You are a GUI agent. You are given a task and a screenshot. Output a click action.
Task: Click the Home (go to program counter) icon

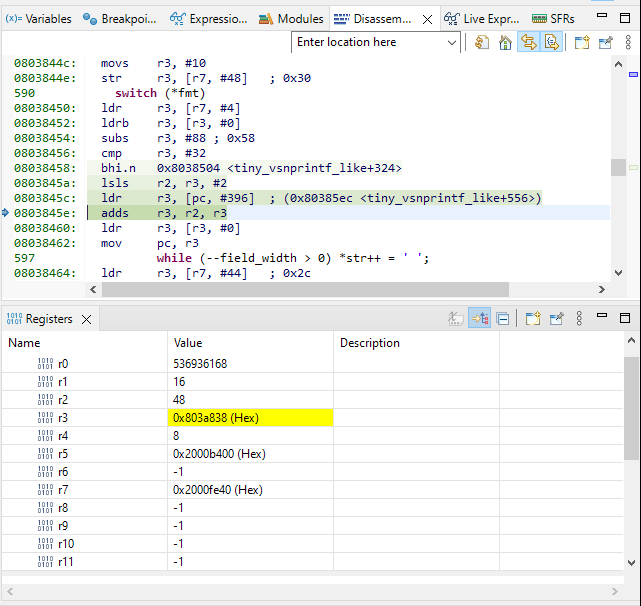click(x=505, y=42)
